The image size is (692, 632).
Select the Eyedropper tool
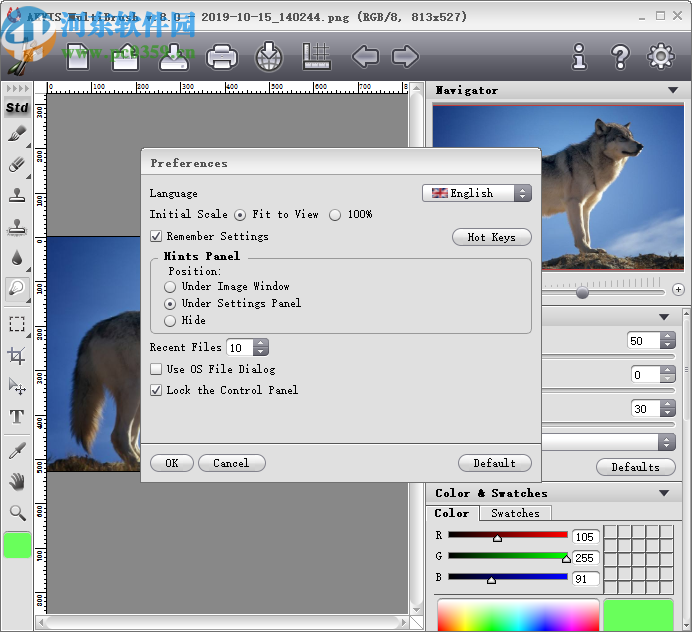[x=17, y=451]
